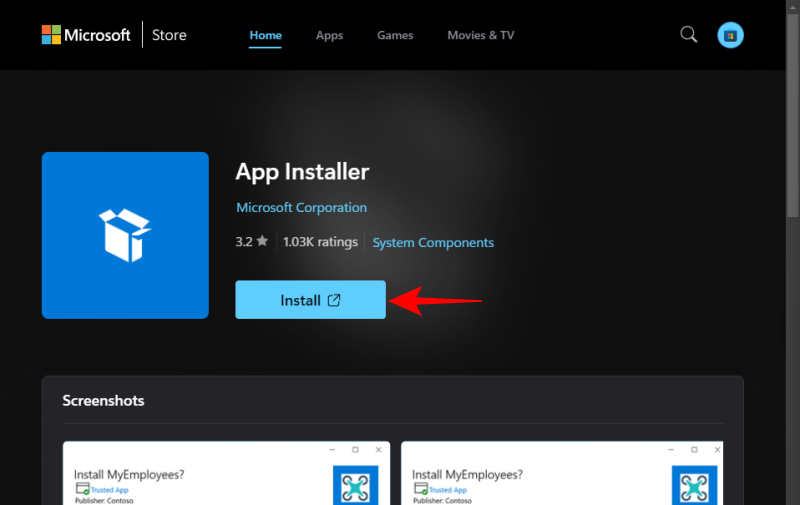Open the Microsoft Corporation publisher link
The image size is (800, 505).
pyautogui.click(x=301, y=208)
